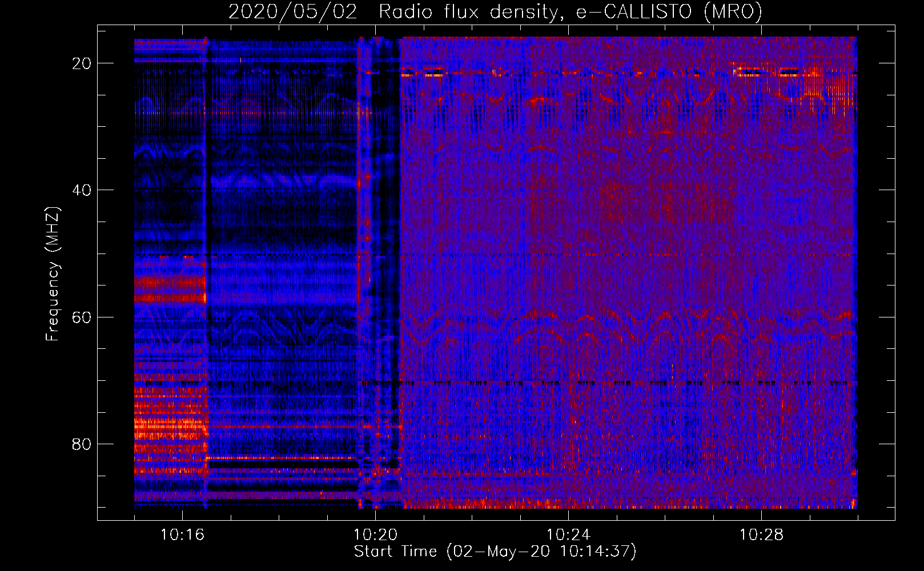The height and width of the screenshot is (571, 924).
Task: Click the time tick label '10:28'
Action: [761, 534]
